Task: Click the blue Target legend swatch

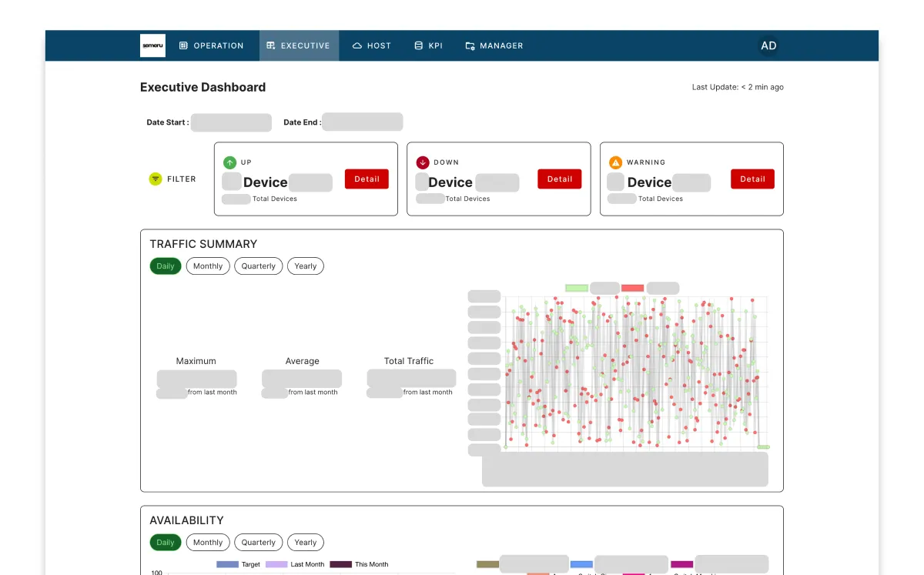Action: 226,564
